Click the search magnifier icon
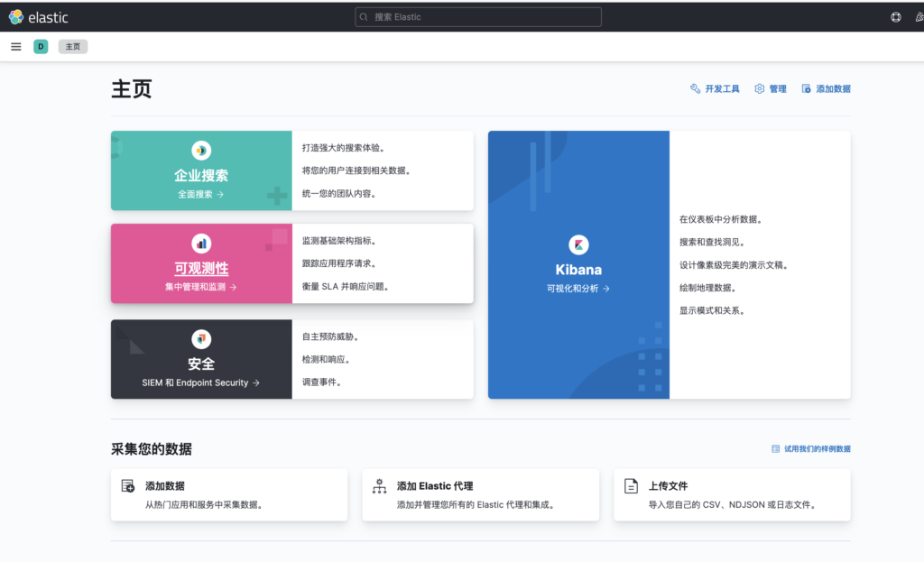Screen dimensions: 924x562 coord(364,17)
